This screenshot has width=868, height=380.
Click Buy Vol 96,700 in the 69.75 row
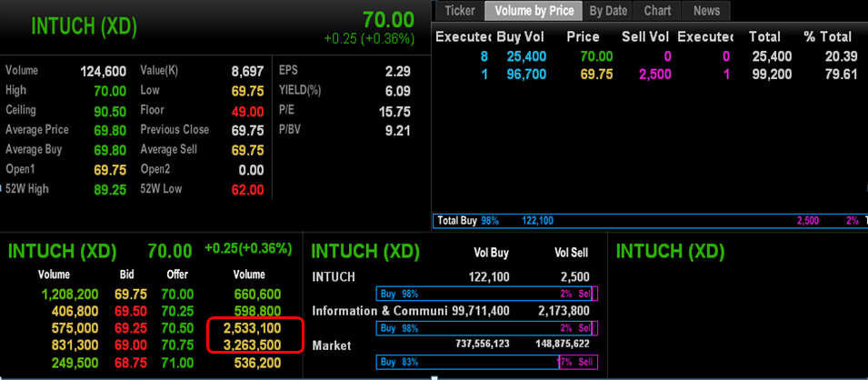click(x=526, y=75)
